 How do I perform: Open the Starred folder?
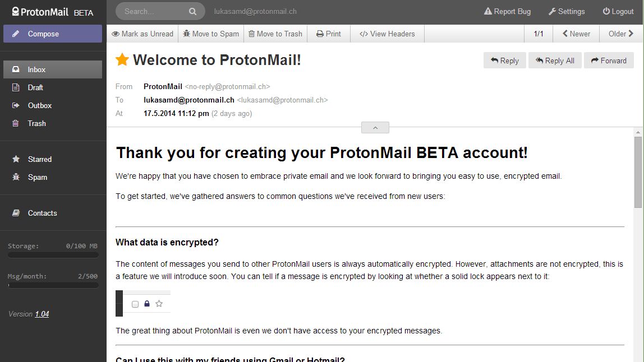tap(39, 159)
